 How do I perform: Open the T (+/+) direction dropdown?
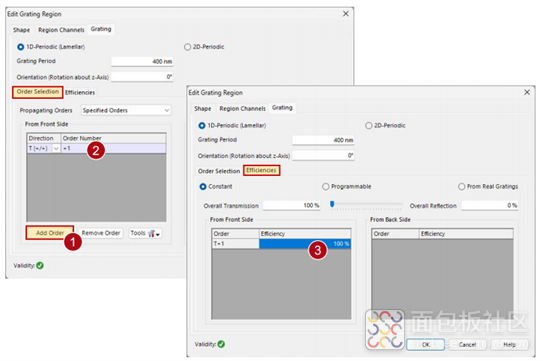[x=56, y=148]
